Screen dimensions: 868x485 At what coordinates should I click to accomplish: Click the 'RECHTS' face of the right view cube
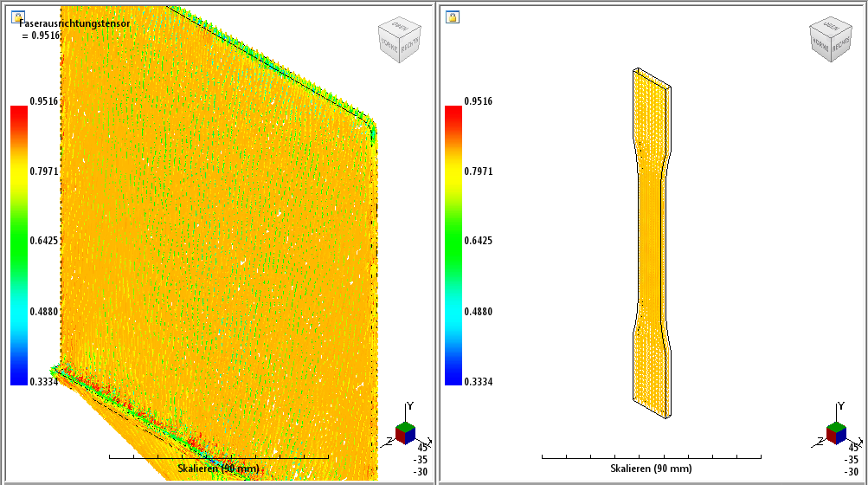pyautogui.click(x=840, y=46)
